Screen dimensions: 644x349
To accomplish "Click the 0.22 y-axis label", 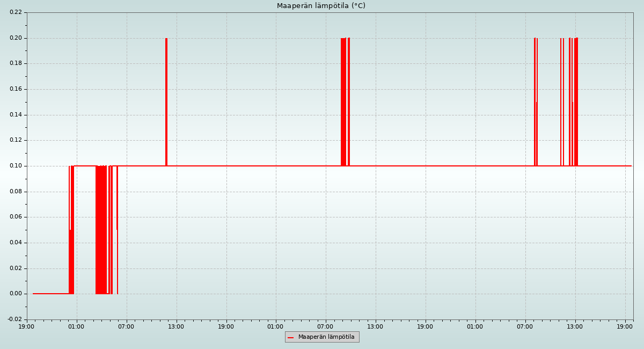I will [16, 12].
